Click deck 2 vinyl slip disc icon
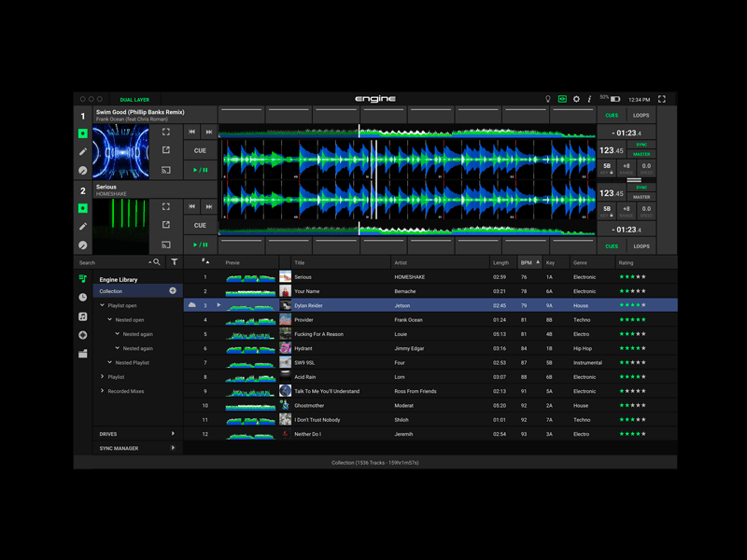This screenshot has width=747, height=560. [83, 245]
